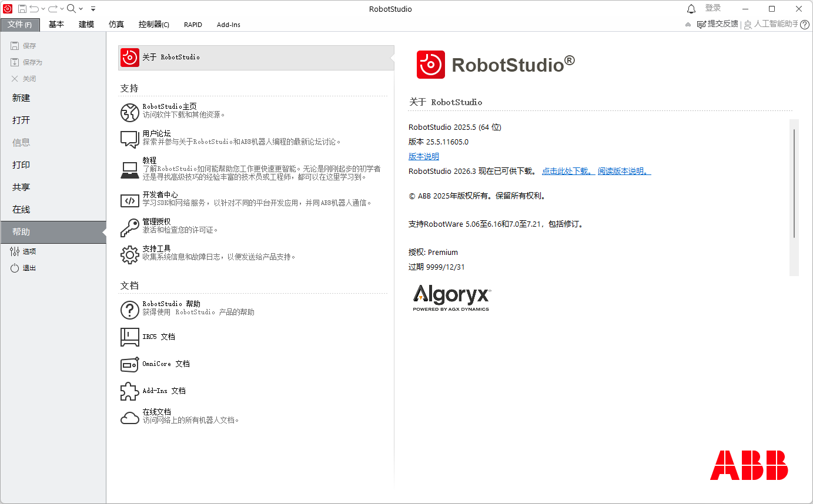The height and width of the screenshot is (504, 813).
Task: Switch to the 仿真 ribbon tab
Action: (116, 25)
